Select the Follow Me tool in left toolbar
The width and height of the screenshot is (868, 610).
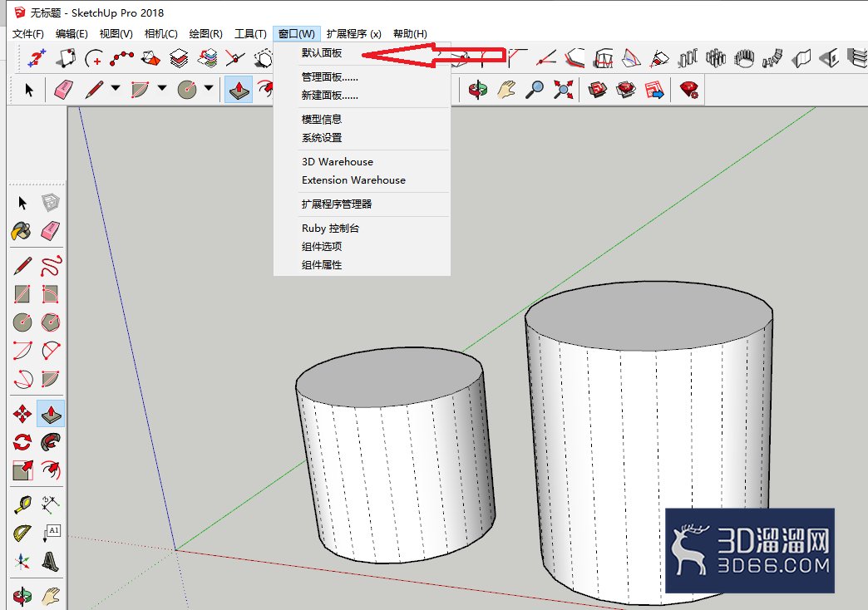(x=51, y=442)
